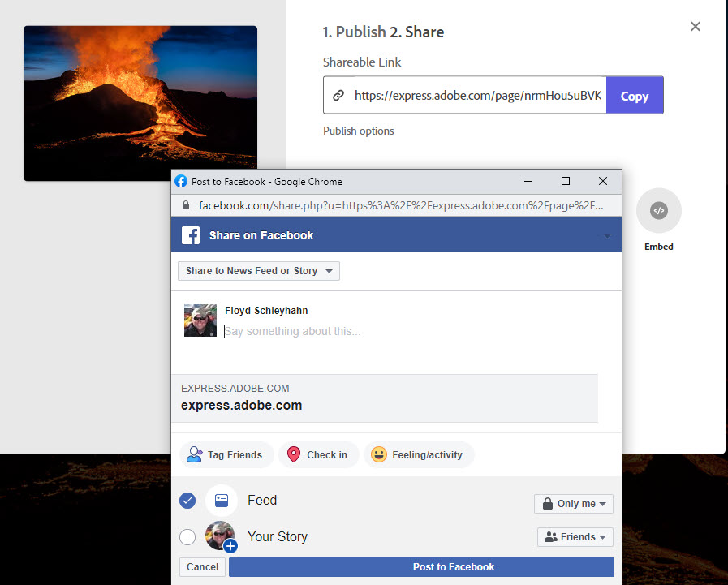Click the chain link icon in the Shareable Link field
Screen dimensions: 728x585
338,95
